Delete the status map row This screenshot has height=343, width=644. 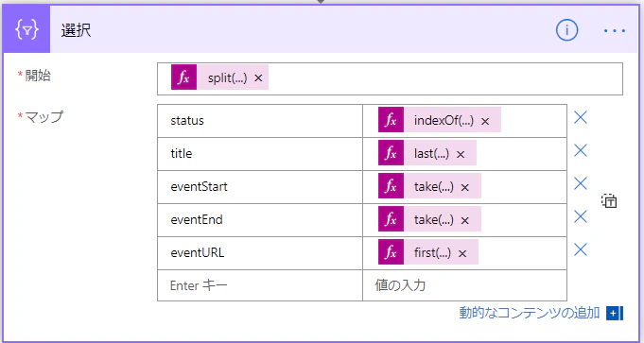coord(581,118)
